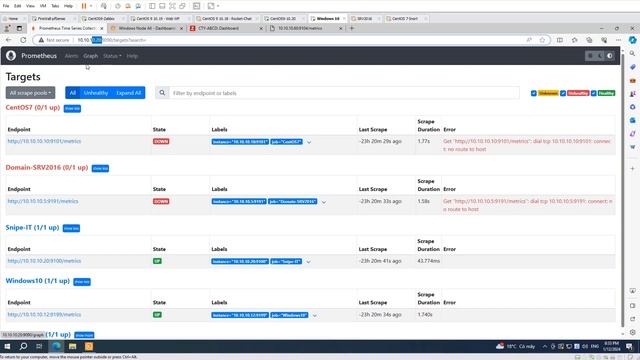Go back in the browser
Image resolution: width=640 pixels, height=360 pixels.
point(9,40)
